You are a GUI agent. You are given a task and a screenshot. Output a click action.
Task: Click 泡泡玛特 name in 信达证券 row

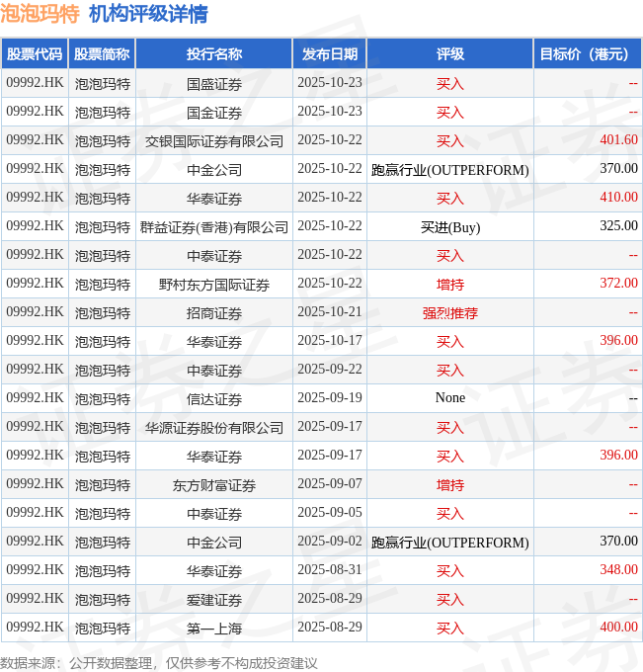103,399
